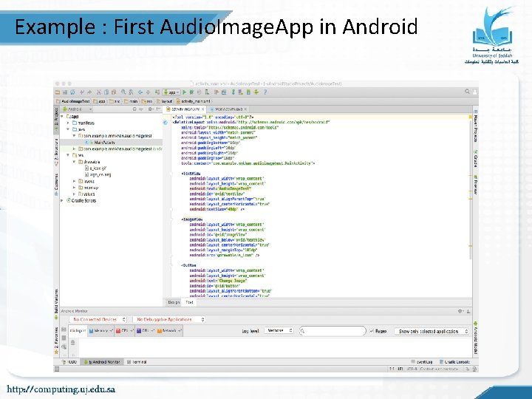Click the Cut scissors icon
The image size is (532, 399).
click(x=99, y=92)
